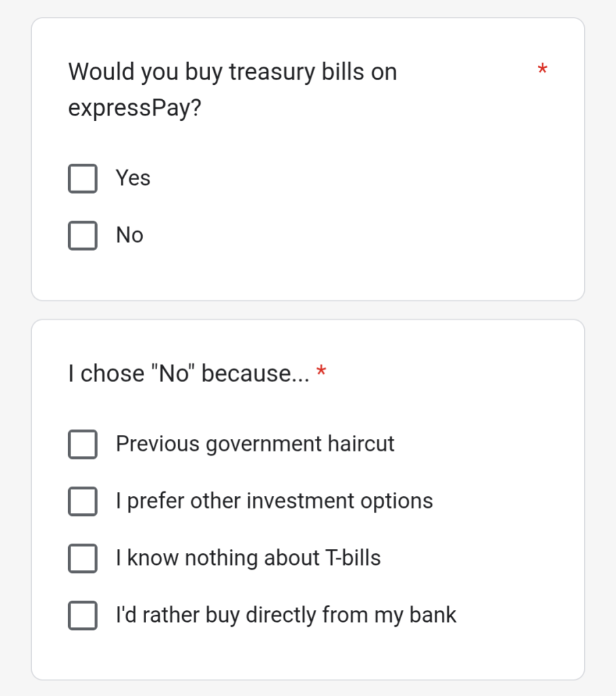Click the "No" option label text

(130, 235)
